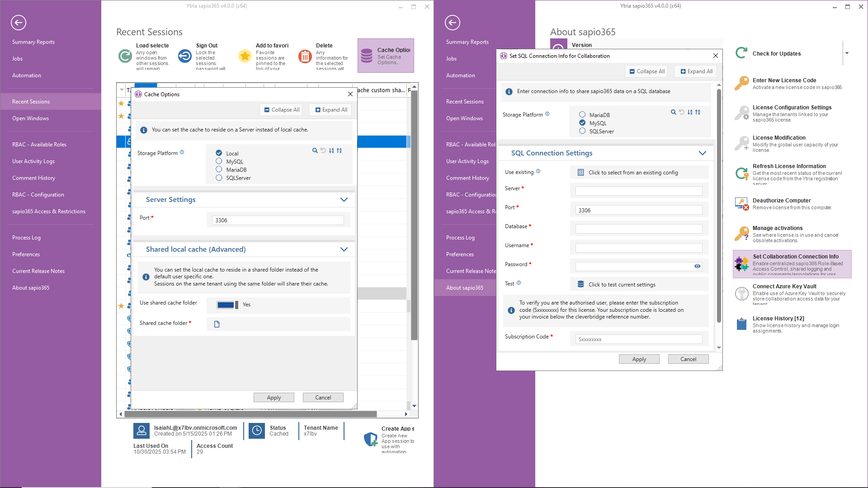The width and height of the screenshot is (868, 488).
Task: Click the Add to favorites star icon
Action: coord(245,56)
